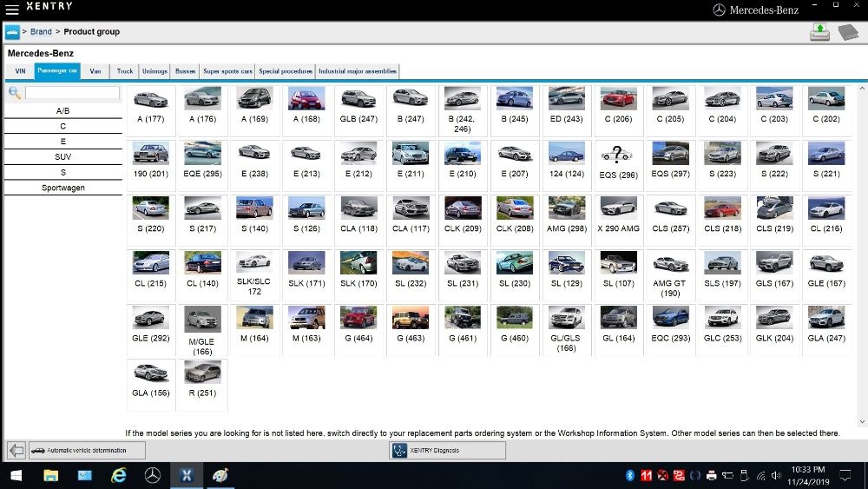Screen dimensions: 868x489
Task: Click the model search input field
Action: 72,93
